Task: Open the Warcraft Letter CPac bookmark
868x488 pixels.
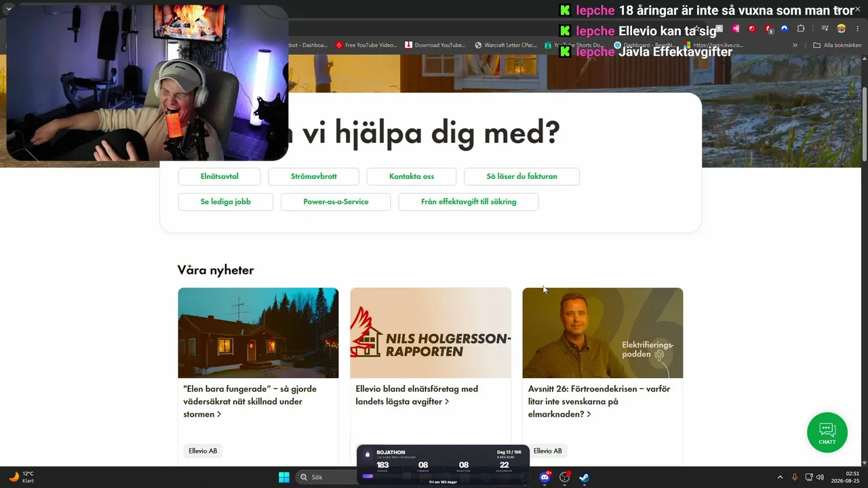Action: [507, 45]
